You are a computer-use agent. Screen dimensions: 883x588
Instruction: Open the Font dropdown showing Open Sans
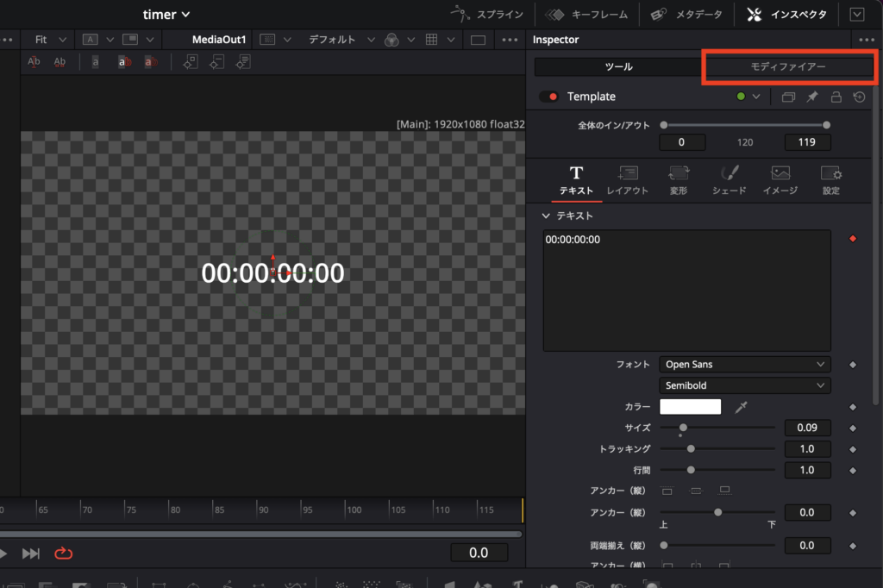(x=745, y=365)
